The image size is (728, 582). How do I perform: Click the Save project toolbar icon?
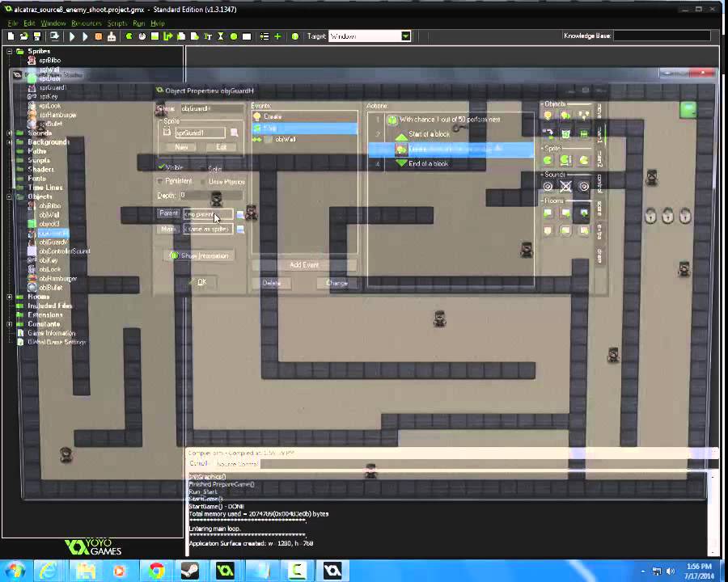pyautogui.click(x=36, y=36)
